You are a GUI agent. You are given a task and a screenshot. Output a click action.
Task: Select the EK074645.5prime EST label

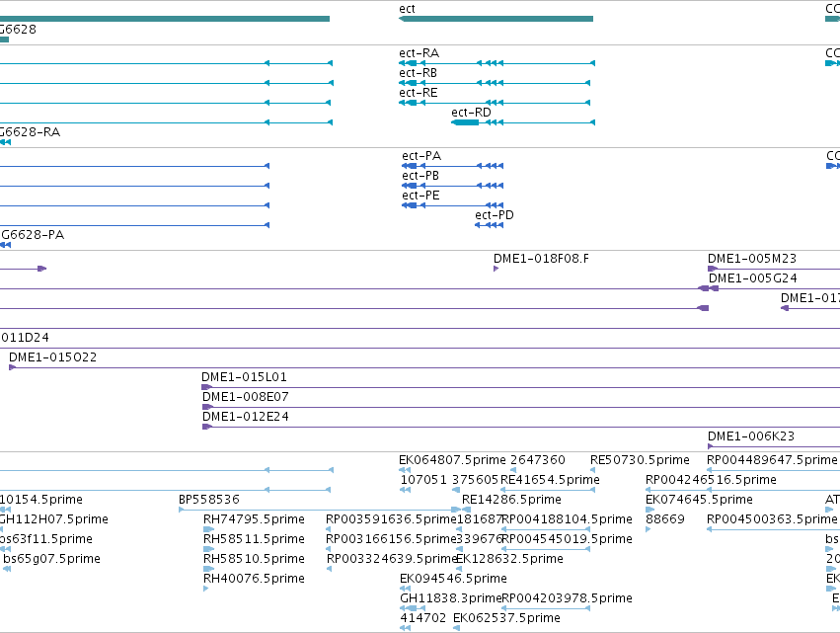point(699,500)
